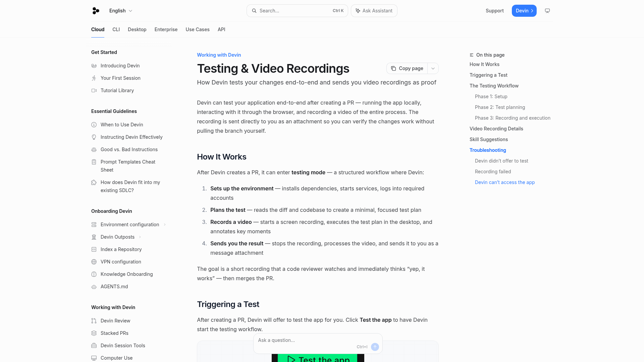Jump to Video Recording Details outline link
This screenshot has width=644, height=362.
tap(496, 129)
